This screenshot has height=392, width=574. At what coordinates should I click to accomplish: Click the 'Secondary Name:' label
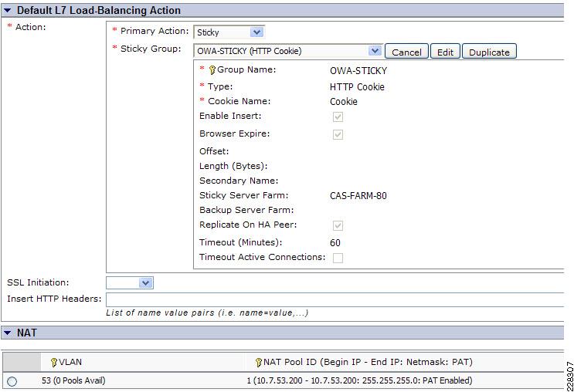click(x=239, y=181)
